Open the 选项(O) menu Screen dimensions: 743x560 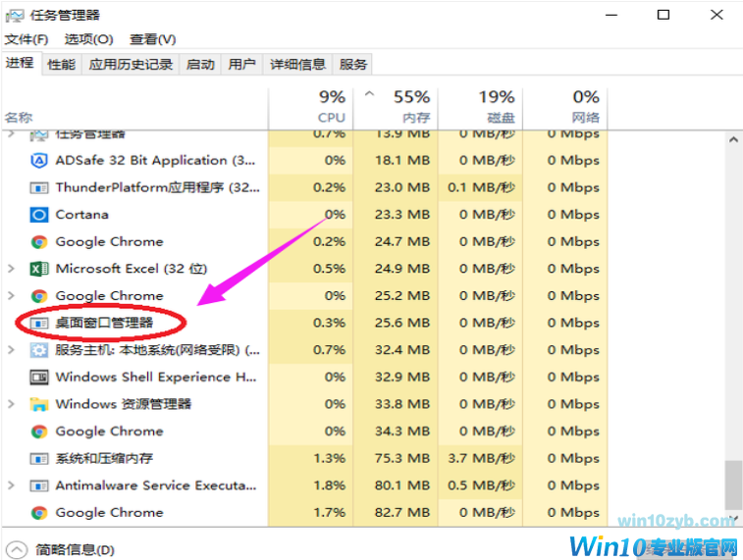point(88,39)
